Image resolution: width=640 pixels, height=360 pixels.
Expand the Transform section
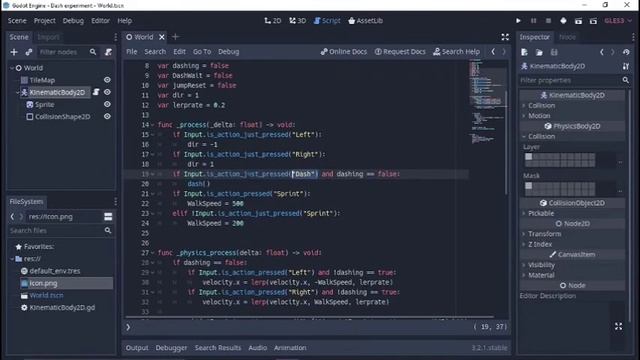pos(544,234)
